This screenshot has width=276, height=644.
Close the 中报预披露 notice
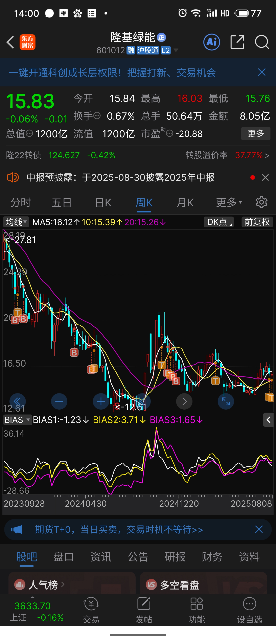pyautogui.click(x=265, y=178)
